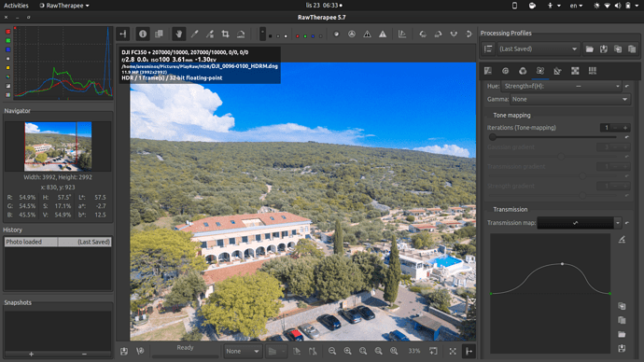Increase Iterations (Tone-mapping) value
Viewport: 644px width, 362px height.
click(625, 128)
